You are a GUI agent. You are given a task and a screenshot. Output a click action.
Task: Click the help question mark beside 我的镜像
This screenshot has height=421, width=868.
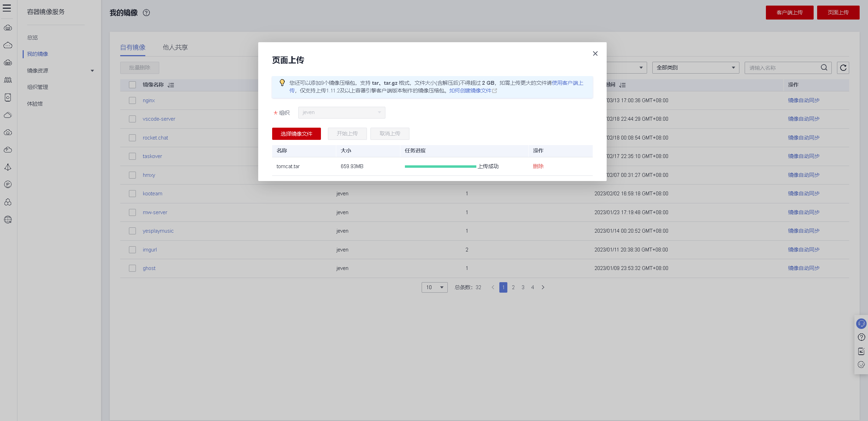point(146,13)
